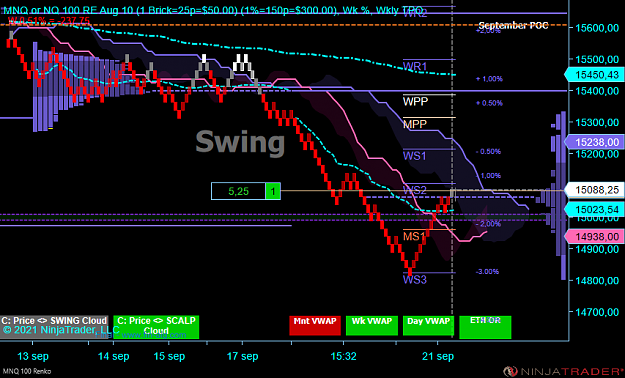Click the 21 sep date label
This screenshot has width=625, height=378.
click(x=438, y=356)
